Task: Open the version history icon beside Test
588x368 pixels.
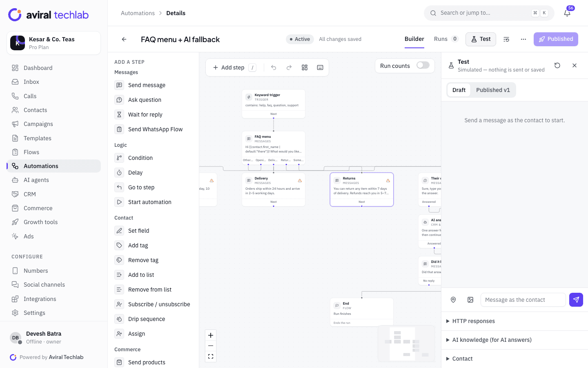Action: pyautogui.click(x=506, y=39)
